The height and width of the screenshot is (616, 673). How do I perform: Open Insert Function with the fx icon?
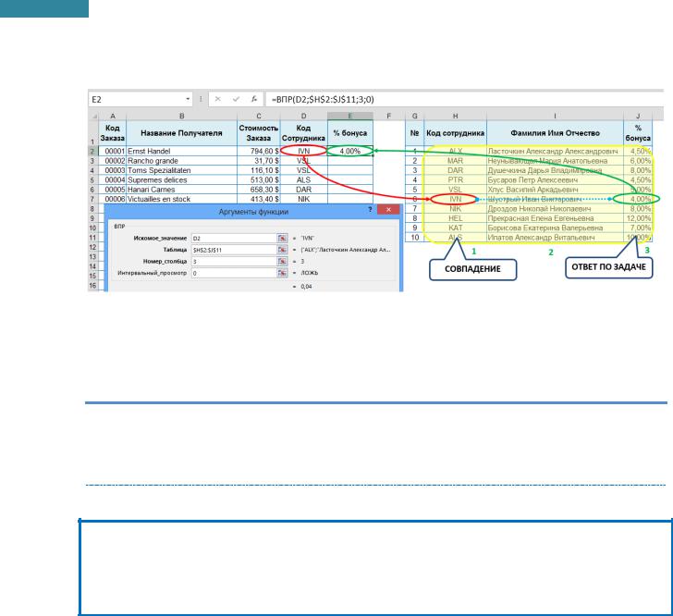(x=254, y=99)
